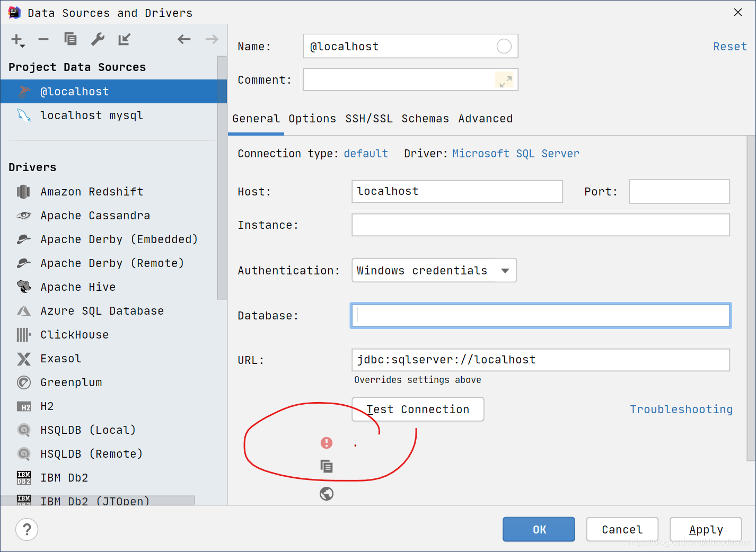Change driver via Microsoft SQL Server link

click(516, 154)
